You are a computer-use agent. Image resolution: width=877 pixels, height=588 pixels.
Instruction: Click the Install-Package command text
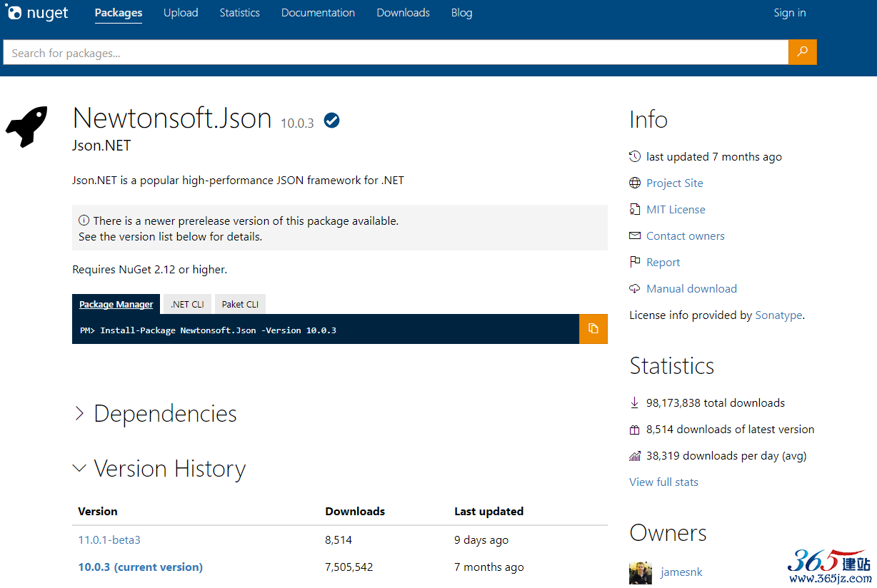coord(208,330)
